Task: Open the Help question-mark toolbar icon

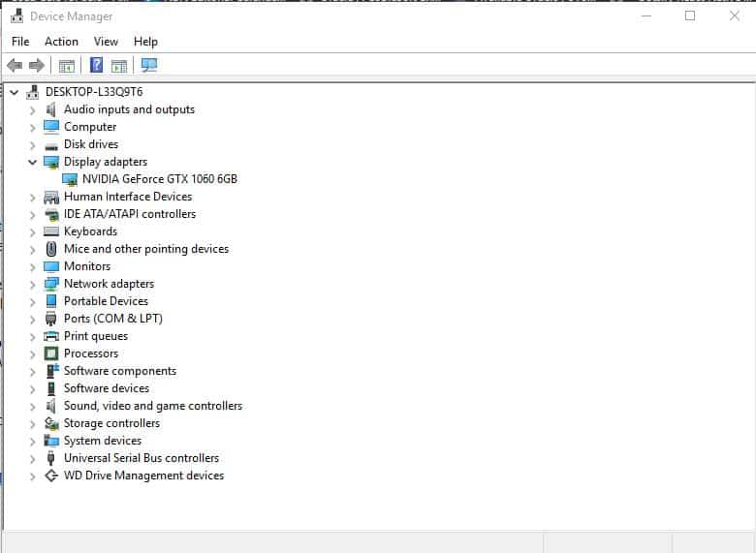Action: coord(96,65)
